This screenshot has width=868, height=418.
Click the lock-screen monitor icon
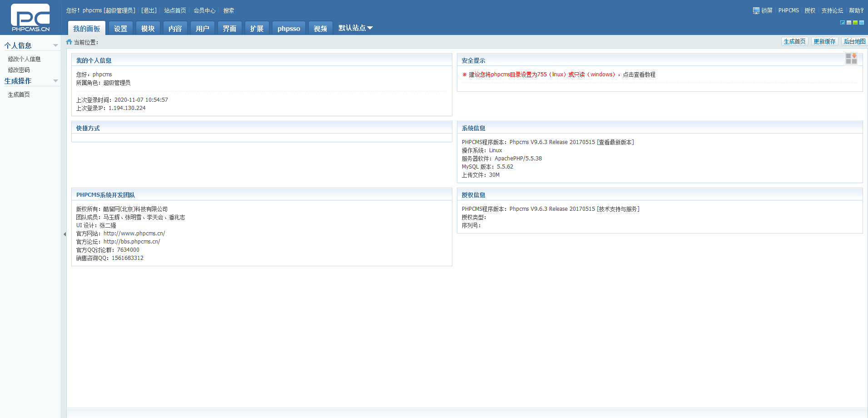[x=756, y=10]
